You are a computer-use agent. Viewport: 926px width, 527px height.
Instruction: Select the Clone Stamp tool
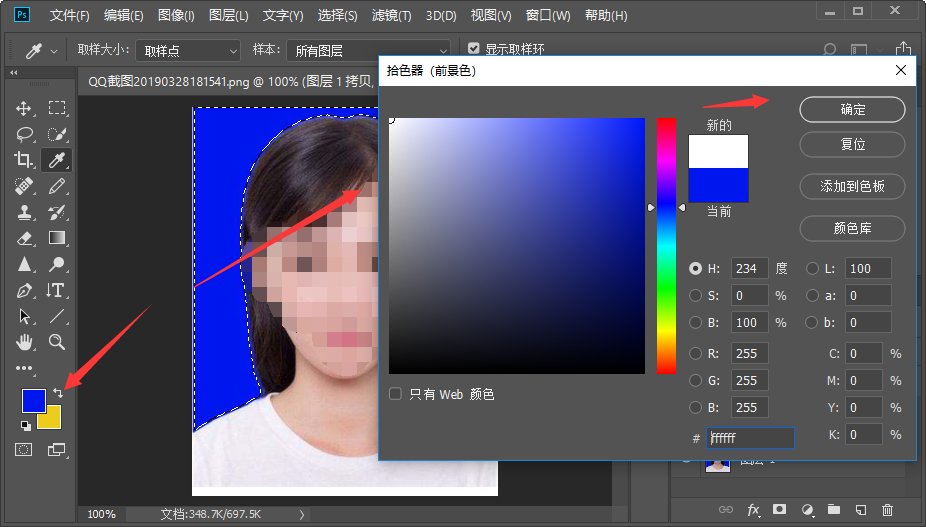24,212
